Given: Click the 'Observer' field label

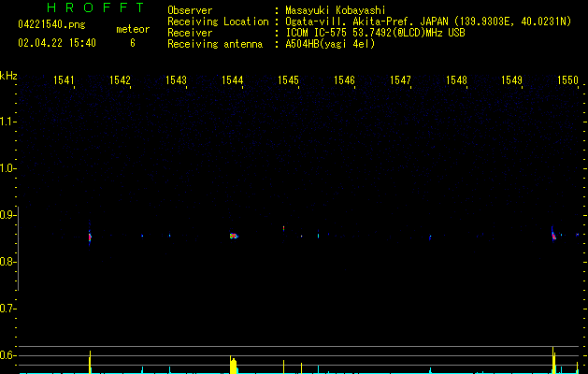Looking at the screenshot, I should (x=190, y=10).
